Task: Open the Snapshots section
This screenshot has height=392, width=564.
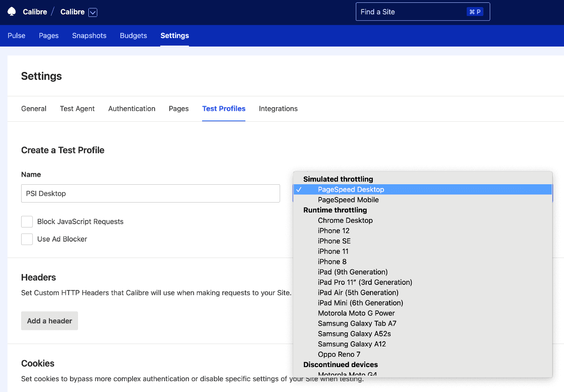Action: coord(89,35)
